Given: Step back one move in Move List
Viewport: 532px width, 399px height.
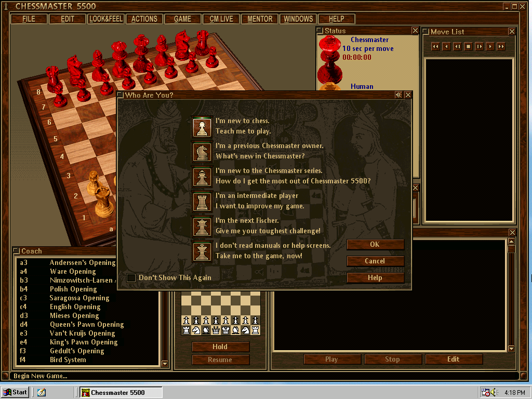Looking at the screenshot, I should pos(446,46).
